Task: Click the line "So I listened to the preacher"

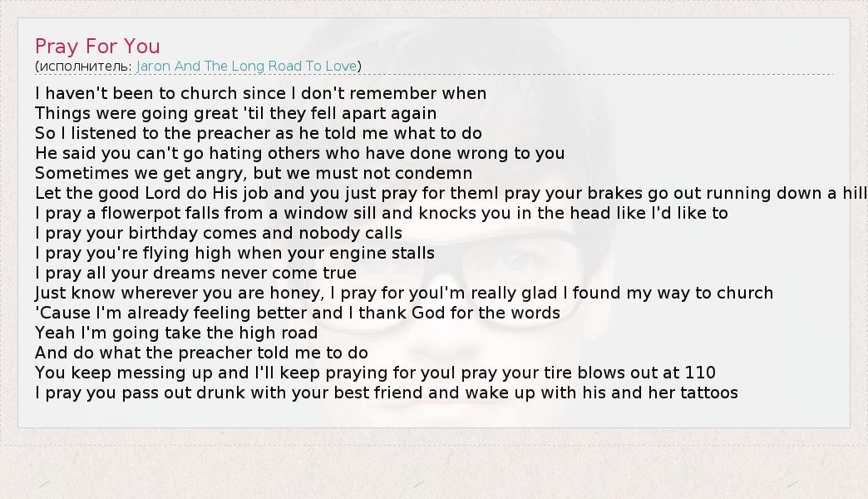Action: tap(258, 133)
